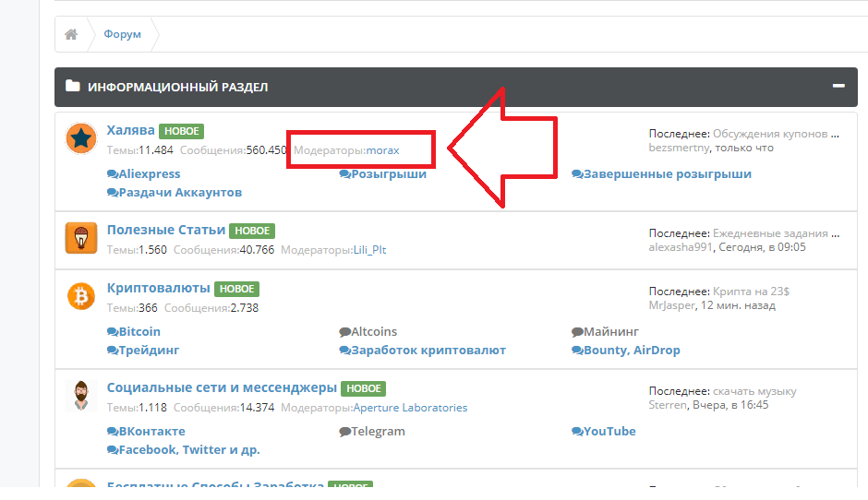Screen dimensions: 868x500
Task: Open moderator Aperture Laboratories profile
Action: coord(410,408)
